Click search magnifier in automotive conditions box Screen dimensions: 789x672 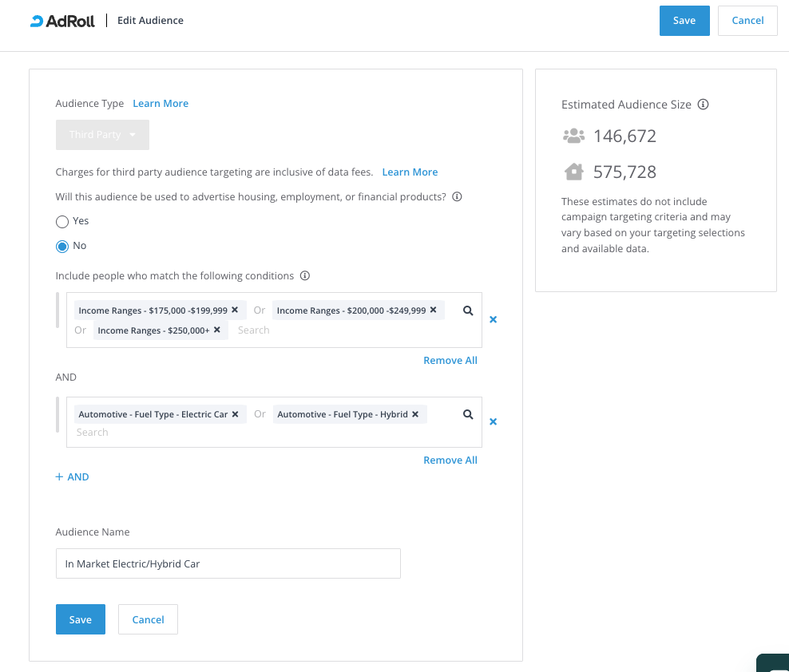[469, 415]
